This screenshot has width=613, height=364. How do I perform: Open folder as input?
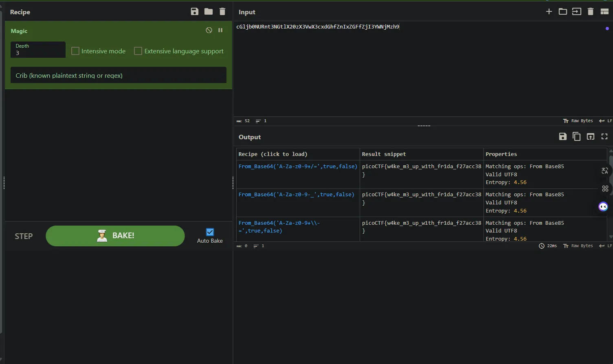[x=563, y=12]
